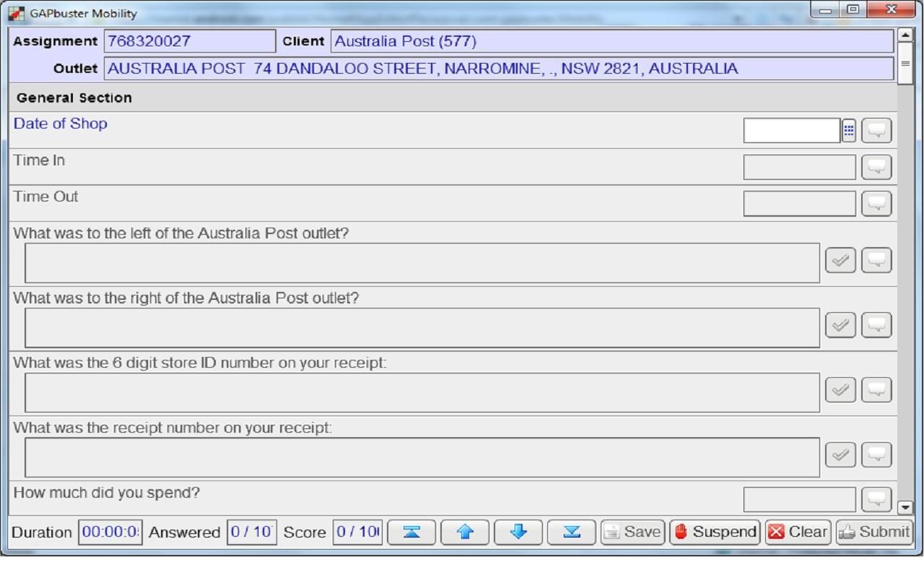
Task: Click the comment bubble for Time In
Action: (x=876, y=167)
